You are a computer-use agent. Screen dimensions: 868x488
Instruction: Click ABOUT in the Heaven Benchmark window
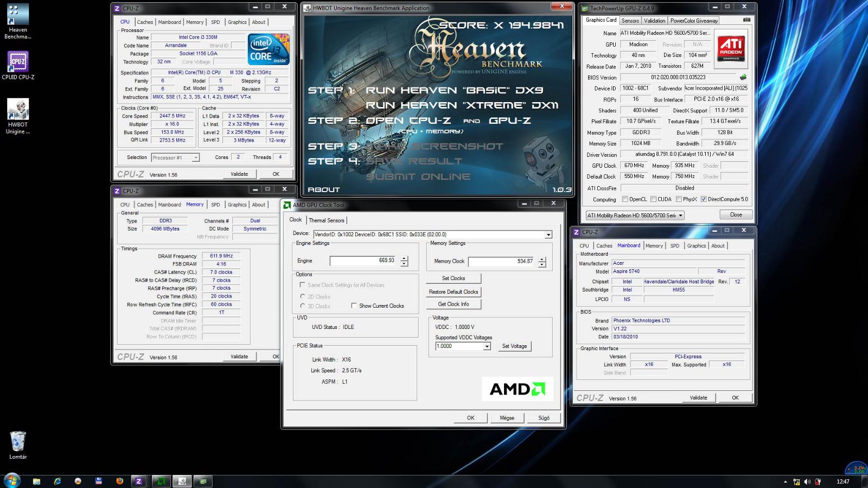[324, 189]
